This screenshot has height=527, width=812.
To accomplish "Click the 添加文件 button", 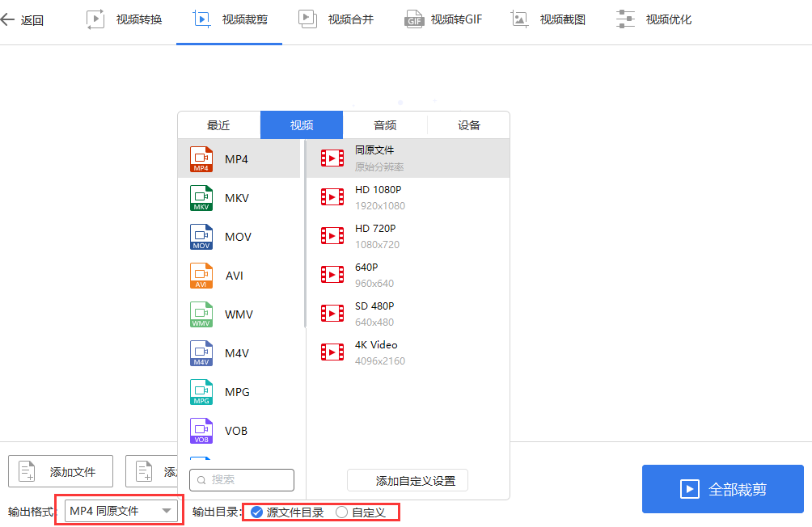I will point(61,471).
